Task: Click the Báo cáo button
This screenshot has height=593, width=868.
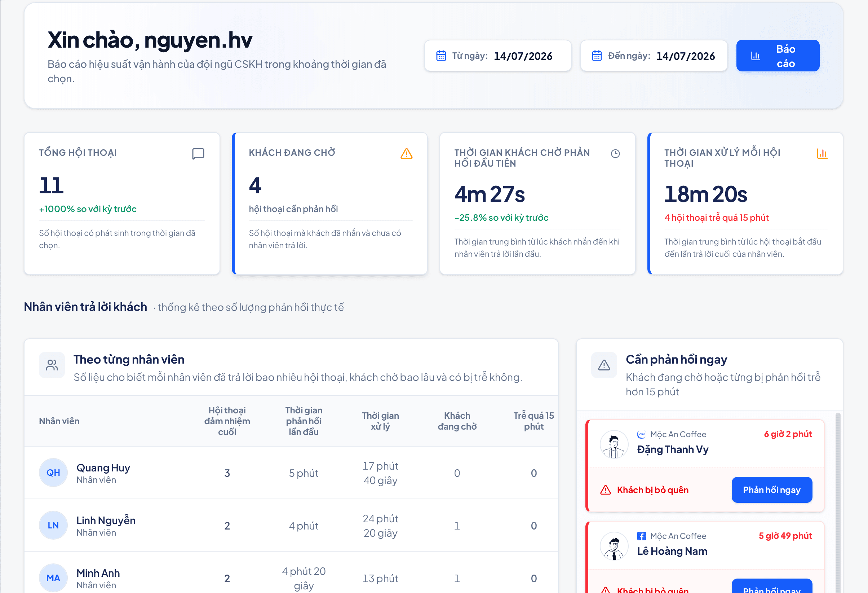Action: (778, 56)
